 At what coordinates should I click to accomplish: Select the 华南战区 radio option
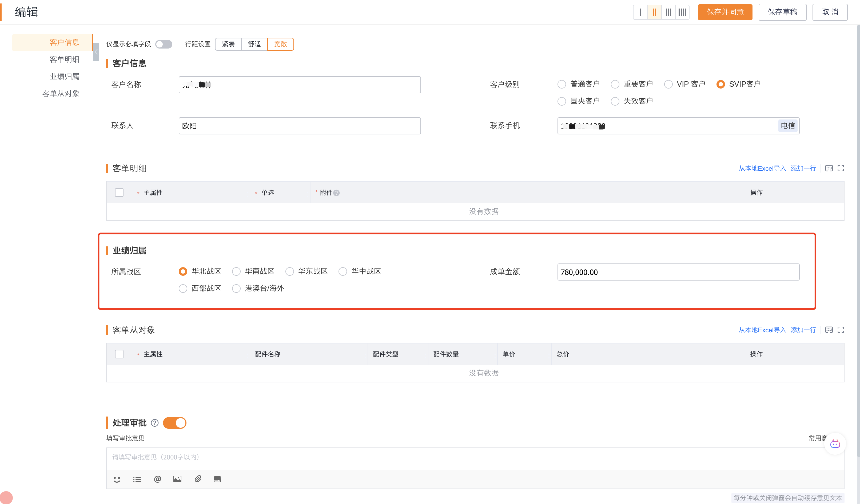point(236,272)
